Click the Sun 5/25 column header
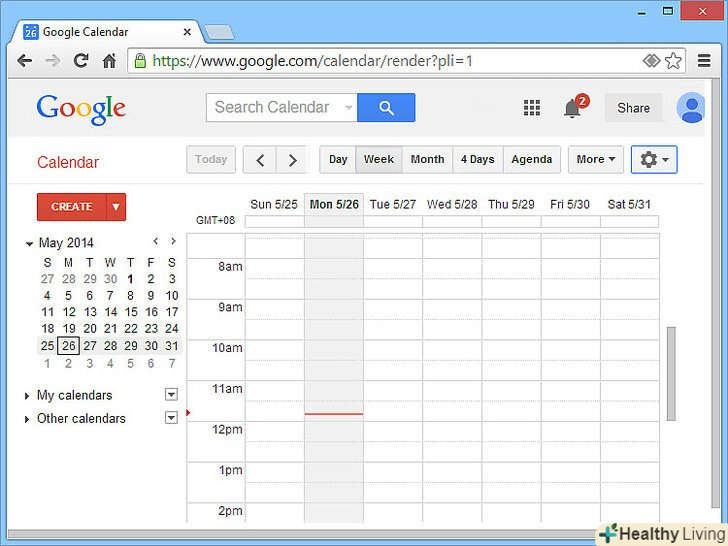This screenshot has height=546, width=728. 274,204
